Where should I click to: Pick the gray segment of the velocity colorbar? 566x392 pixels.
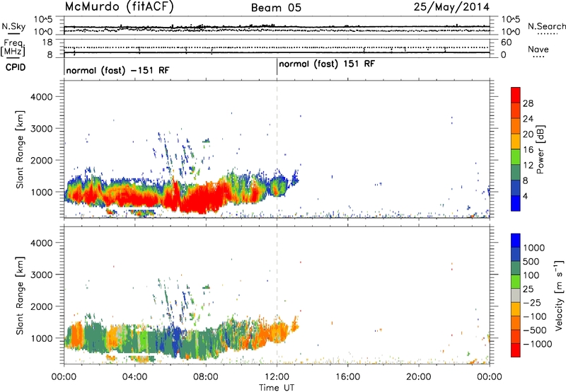click(516, 296)
